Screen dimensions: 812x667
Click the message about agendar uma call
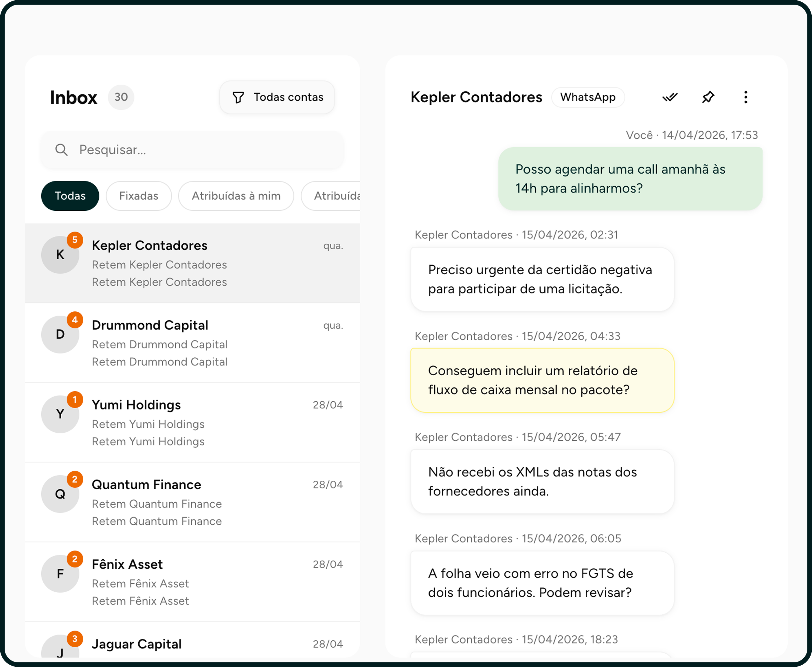pos(630,179)
